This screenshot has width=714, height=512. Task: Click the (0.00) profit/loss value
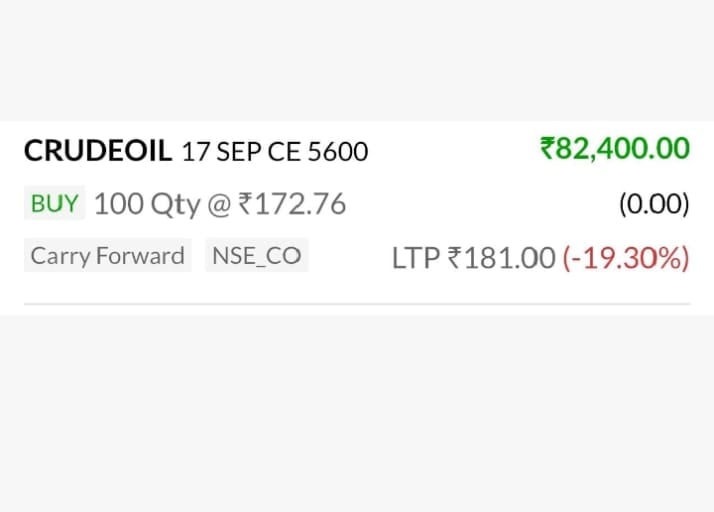(x=654, y=204)
